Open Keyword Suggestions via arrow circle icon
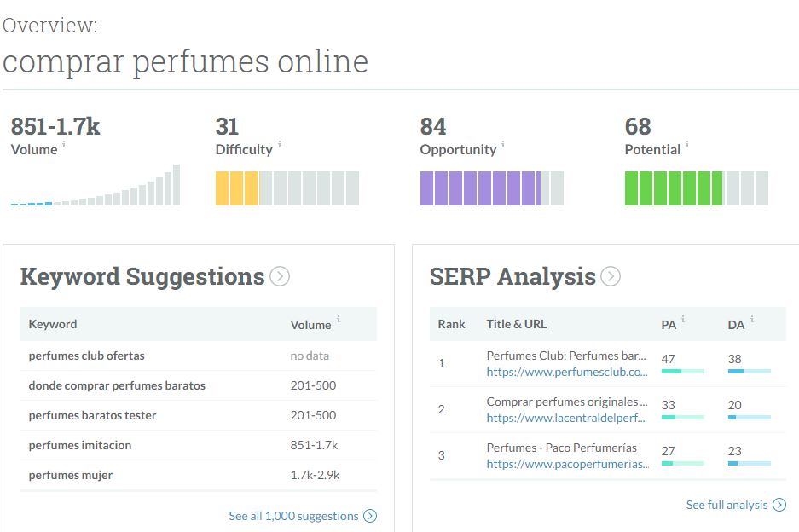Viewport: 799px width, 532px height. pos(280,276)
